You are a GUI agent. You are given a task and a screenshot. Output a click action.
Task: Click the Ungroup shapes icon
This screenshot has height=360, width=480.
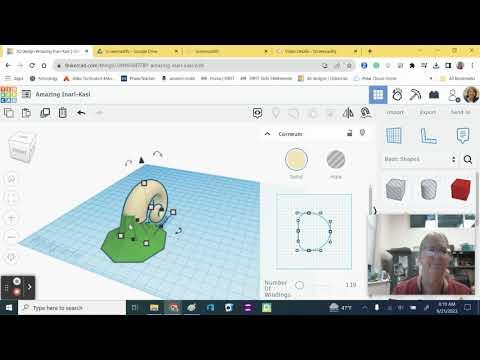312,113
